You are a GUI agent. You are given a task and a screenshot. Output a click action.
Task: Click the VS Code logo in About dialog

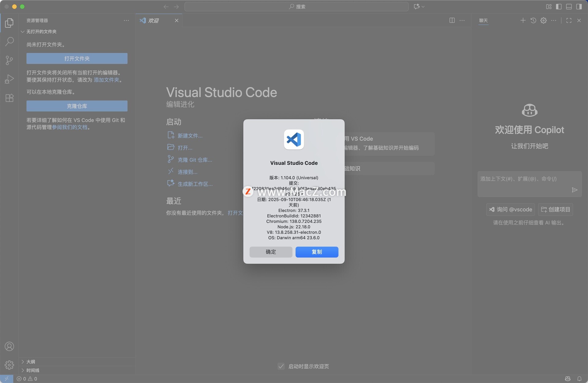coord(294,139)
